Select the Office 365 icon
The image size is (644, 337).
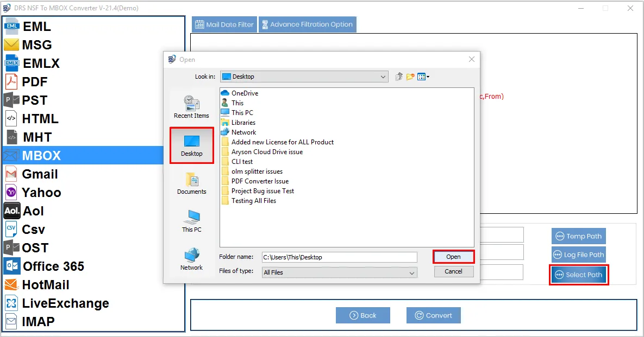click(11, 266)
